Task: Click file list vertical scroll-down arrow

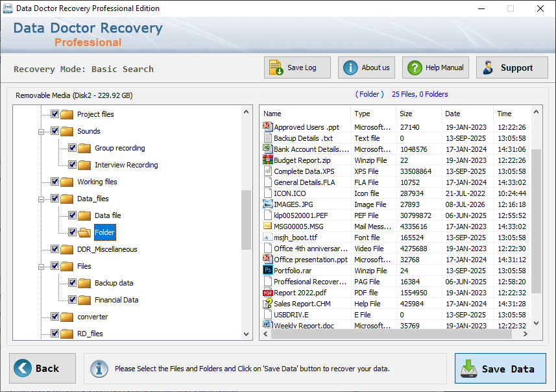Action: (x=536, y=323)
